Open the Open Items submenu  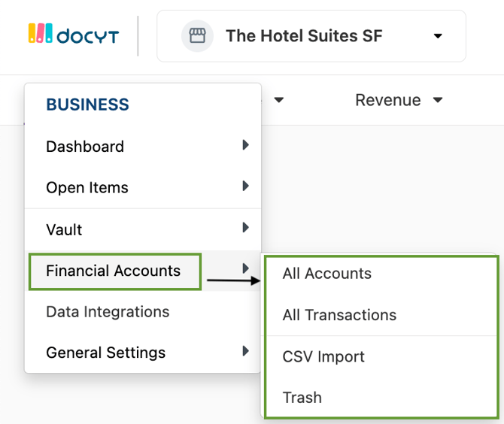pyautogui.click(x=143, y=187)
